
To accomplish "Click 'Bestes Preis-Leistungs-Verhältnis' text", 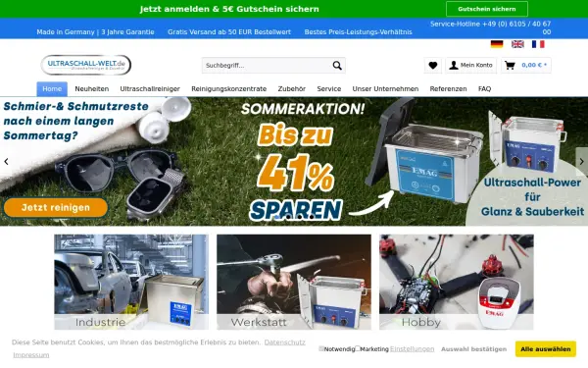I will click(358, 32).
